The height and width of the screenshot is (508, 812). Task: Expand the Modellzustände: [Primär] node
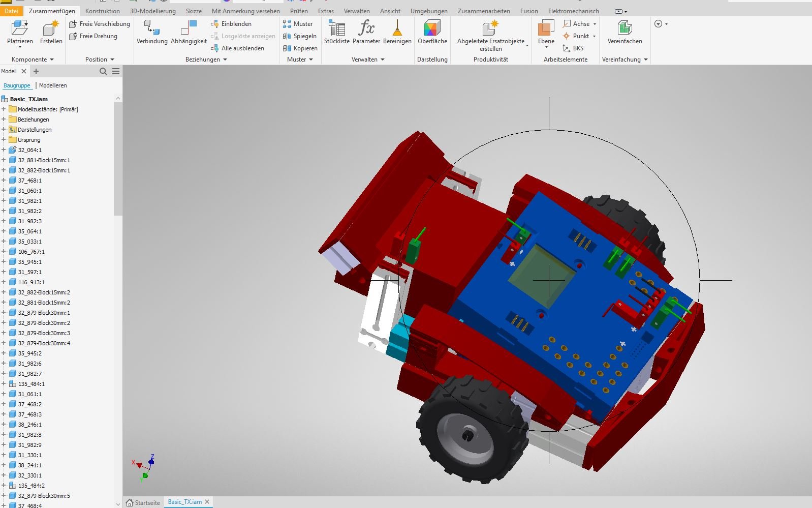(4, 109)
